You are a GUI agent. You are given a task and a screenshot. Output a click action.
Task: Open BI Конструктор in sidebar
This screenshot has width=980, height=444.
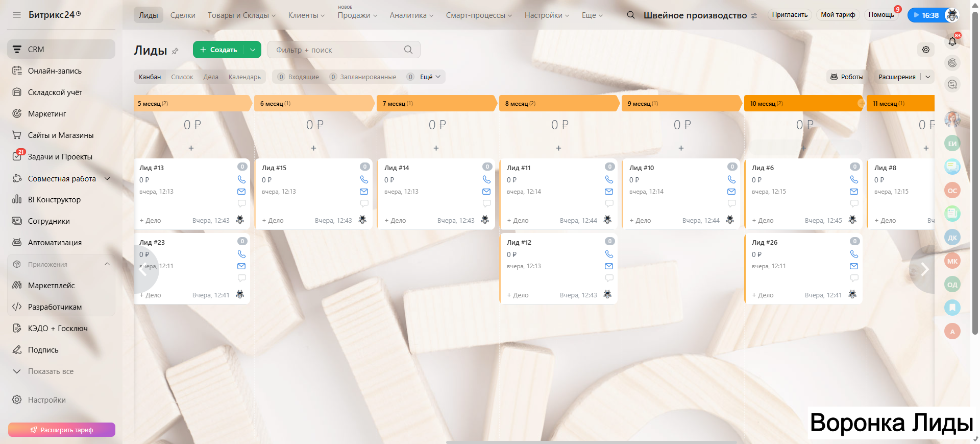[54, 200]
